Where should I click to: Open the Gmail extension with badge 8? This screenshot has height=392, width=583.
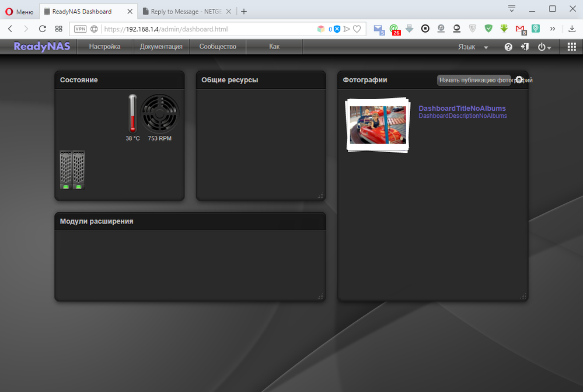(x=521, y=29)
